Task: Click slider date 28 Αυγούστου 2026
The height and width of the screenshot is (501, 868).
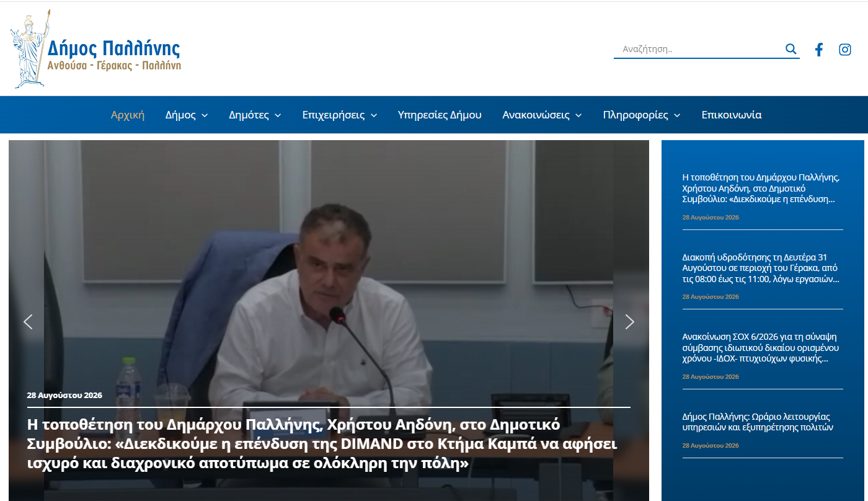Action: point(64,395)
